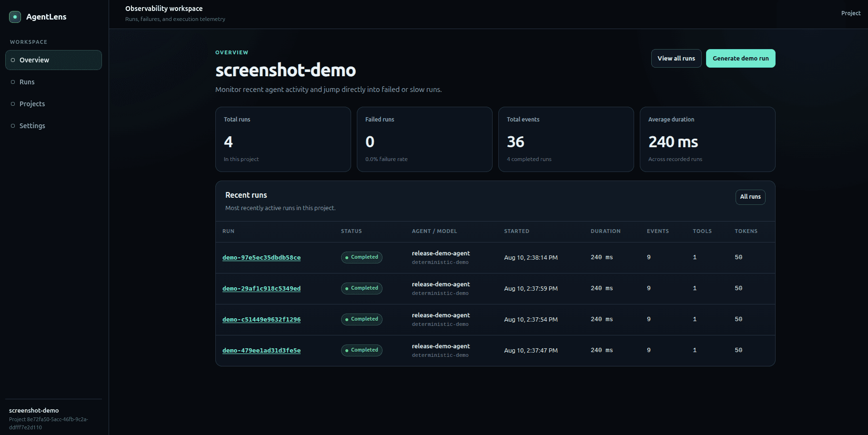Click the AgentLens logo icon

coord(15,17)
